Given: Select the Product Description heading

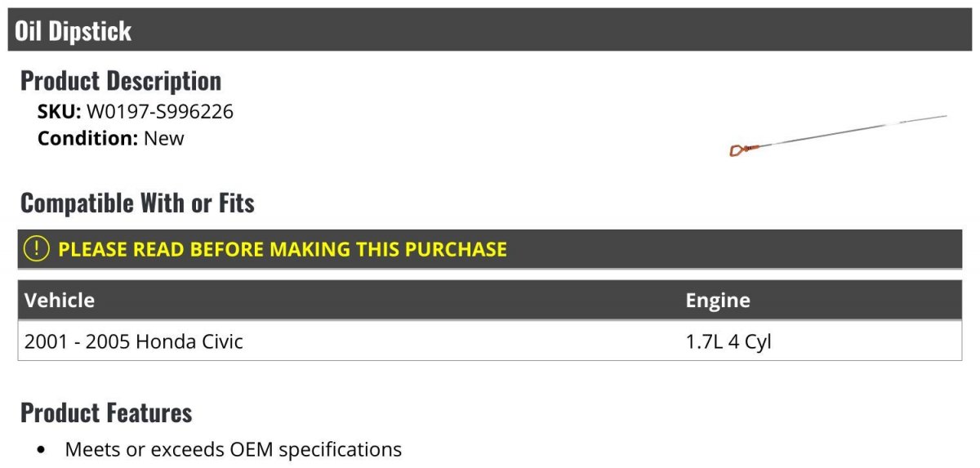Looking at the screenshot, I should pyautogui.click(x=121, y=80).
